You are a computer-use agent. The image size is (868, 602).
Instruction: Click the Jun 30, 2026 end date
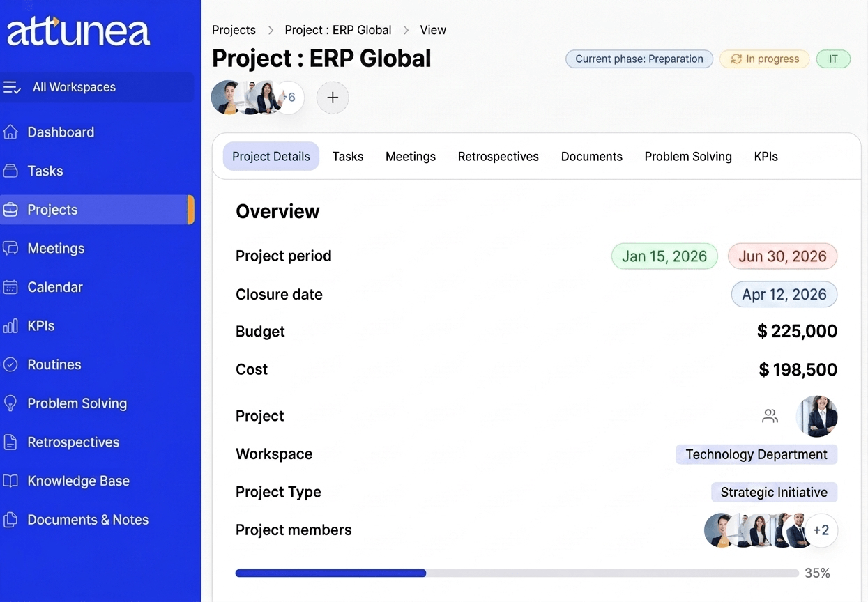(783, 256)
